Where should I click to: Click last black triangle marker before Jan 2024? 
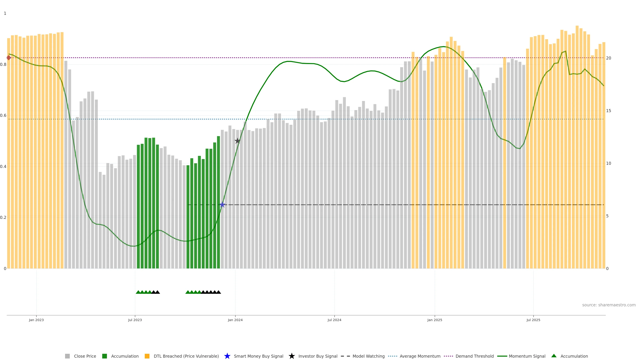tap(219, 292)
